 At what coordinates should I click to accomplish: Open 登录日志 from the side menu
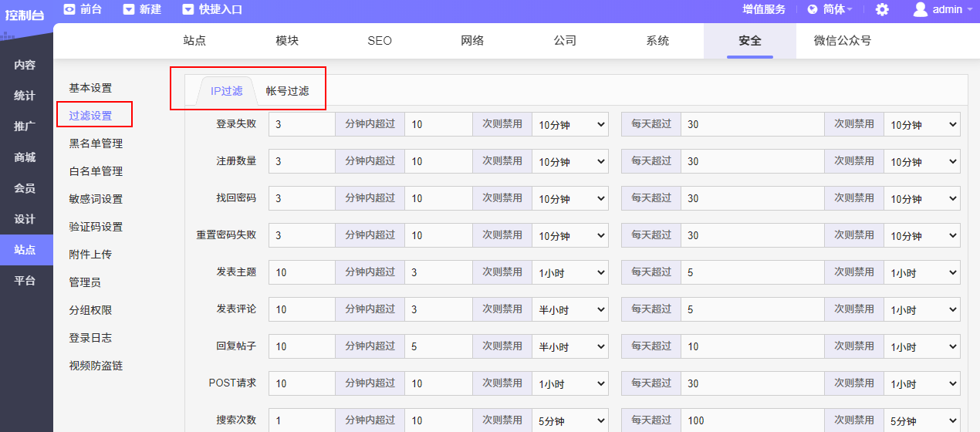(x=90, y=338)
